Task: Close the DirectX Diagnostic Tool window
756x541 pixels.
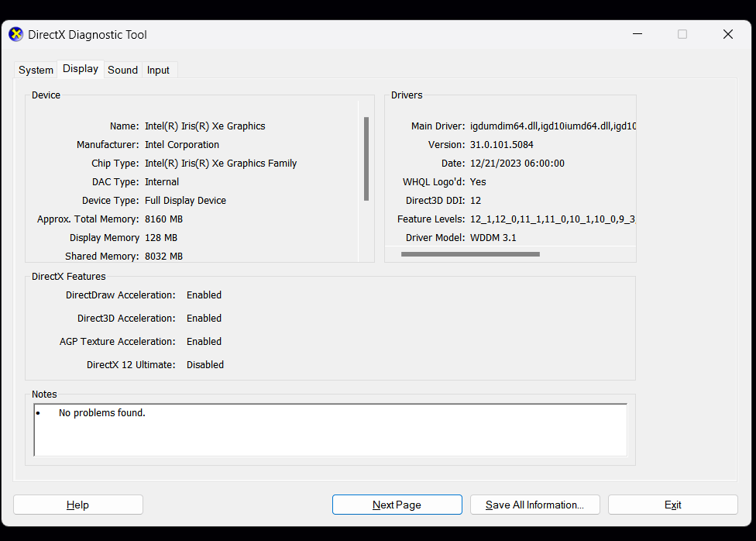Action: tap(728, 34)
